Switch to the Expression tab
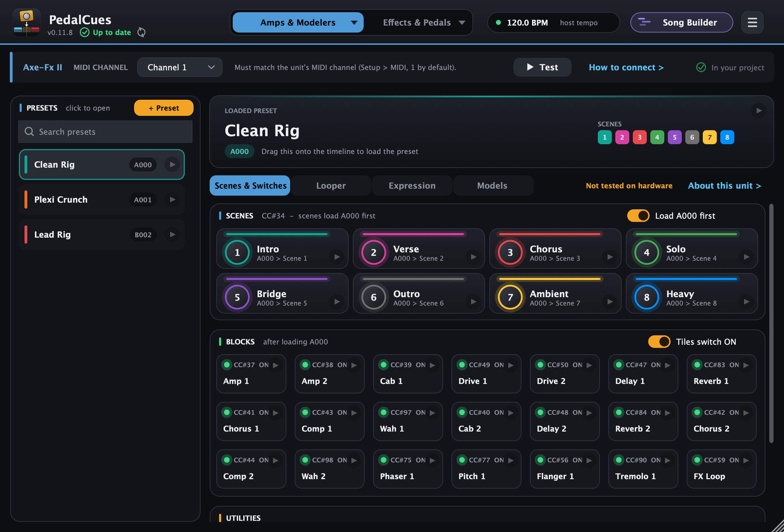This screenshot has width=784, height=532. tap(412, 185)
